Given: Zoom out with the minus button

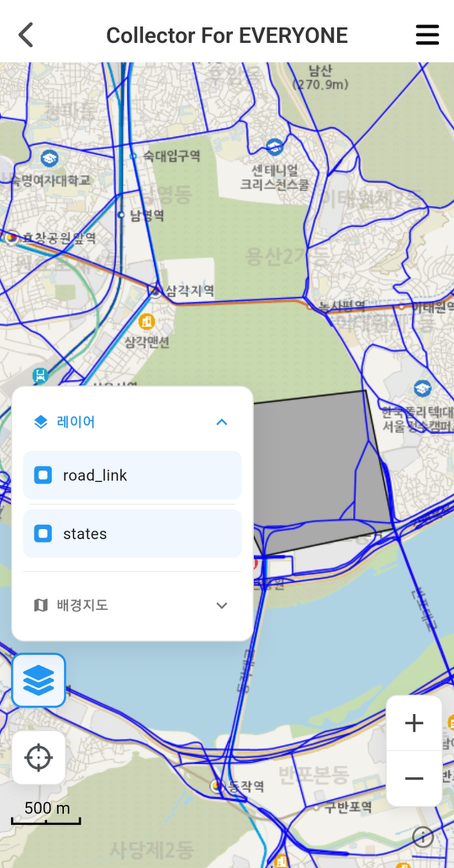Looking at the screenshot, I should click(414, 778).
